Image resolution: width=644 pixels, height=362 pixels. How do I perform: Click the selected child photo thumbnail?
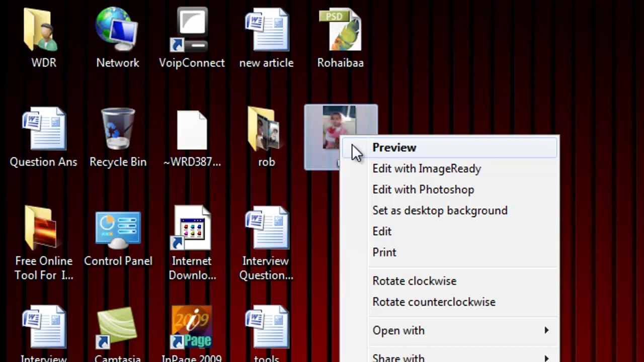coord(338,128)
